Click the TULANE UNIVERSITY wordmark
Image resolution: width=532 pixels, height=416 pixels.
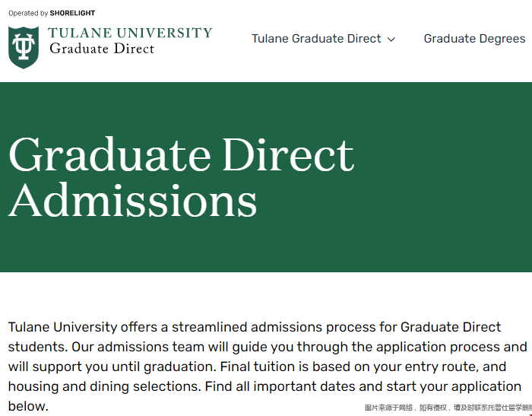[130, 33]
